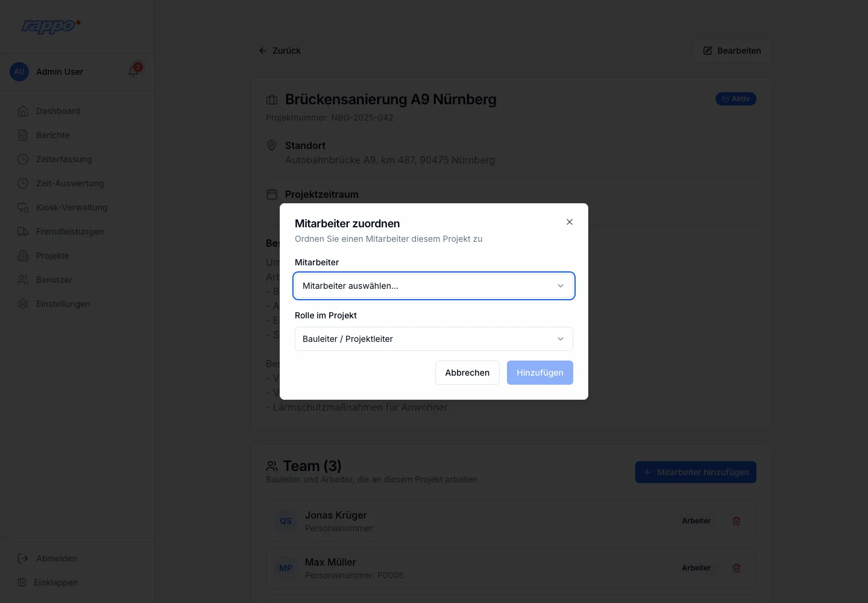The height and width of the screenshot is (603, 868).
Task: Click Admin User name
Action: [60, 72]
